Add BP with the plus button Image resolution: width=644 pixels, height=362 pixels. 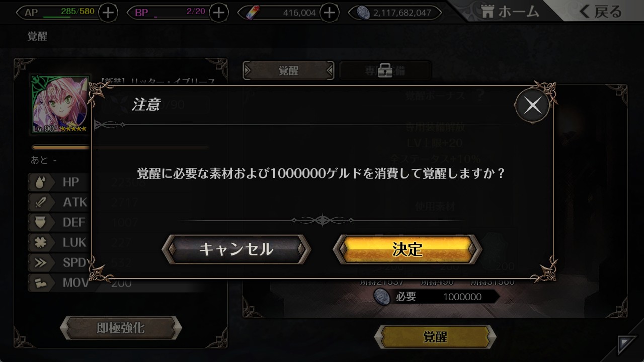click(x=218, y=13)
